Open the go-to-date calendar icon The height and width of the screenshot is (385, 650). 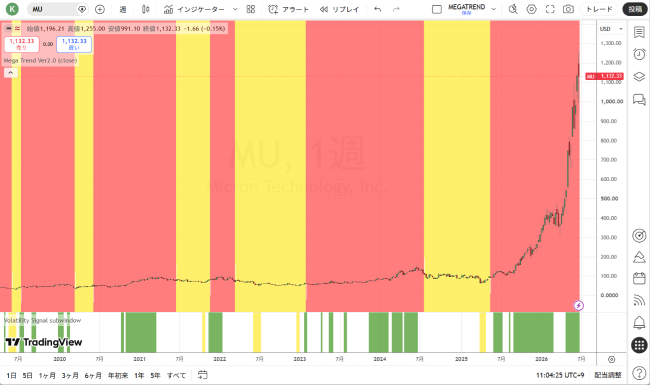coord(202,375)
